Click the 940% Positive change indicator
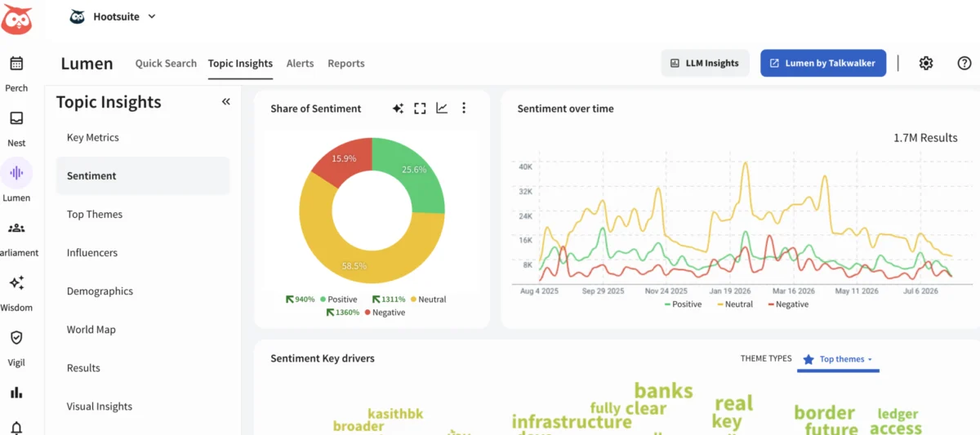The height and width of the screenshot is (435, 980). coord(301,300)
